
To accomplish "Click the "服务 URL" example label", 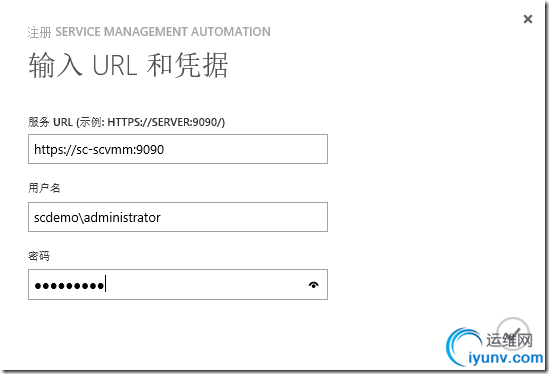I will tap(126, 122).
